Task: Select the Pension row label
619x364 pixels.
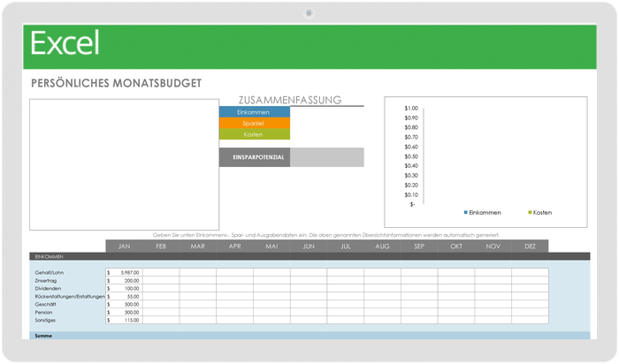Action: (43, 312)
